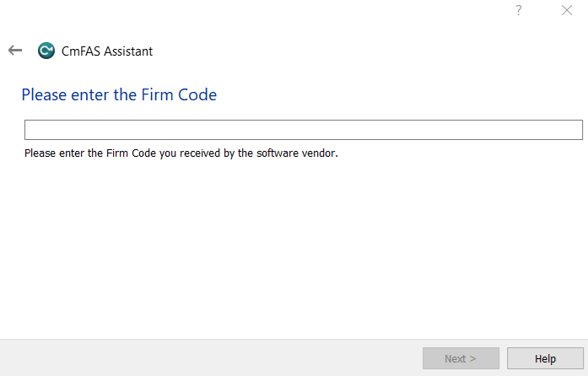
Task: Dismiss the window with the X icon
Action: coord(567,10)
